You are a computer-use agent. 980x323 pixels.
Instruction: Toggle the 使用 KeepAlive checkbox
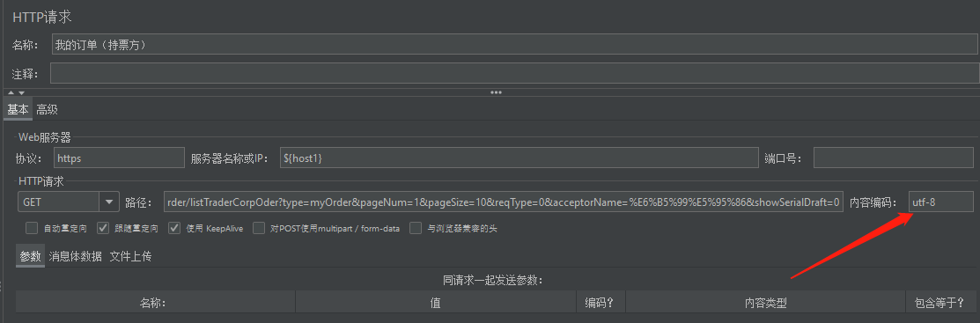click(174, 228)
